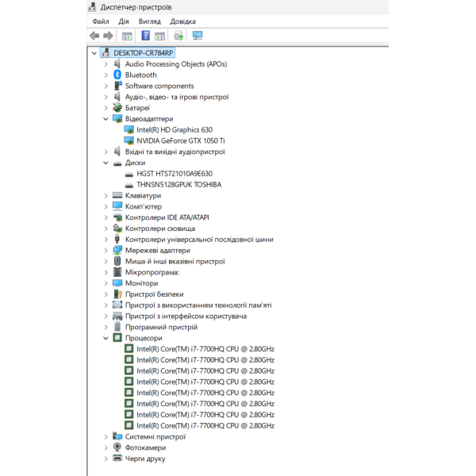Image resolution: width=476 pixels, height=476 pixels.
Task: Click the Системні пристрої icon
Action: click(117, 436)
